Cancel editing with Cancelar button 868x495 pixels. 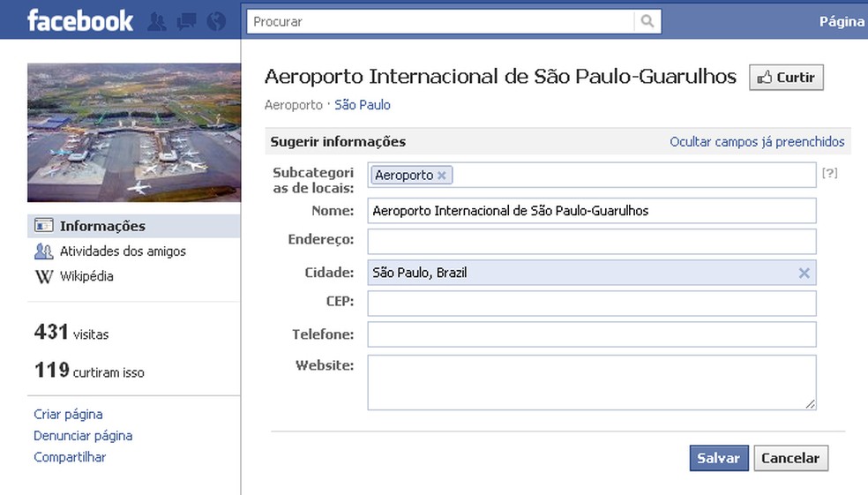click(790, 458)
